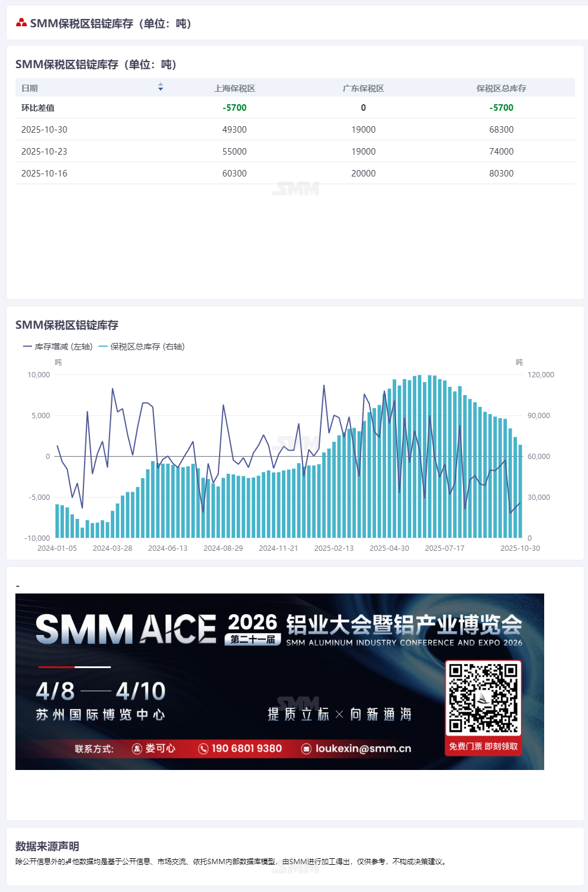Click the 2024-06-13 x-axis label
The height and width of the screenshot is (892, 588).
click(x=168, y=548)
